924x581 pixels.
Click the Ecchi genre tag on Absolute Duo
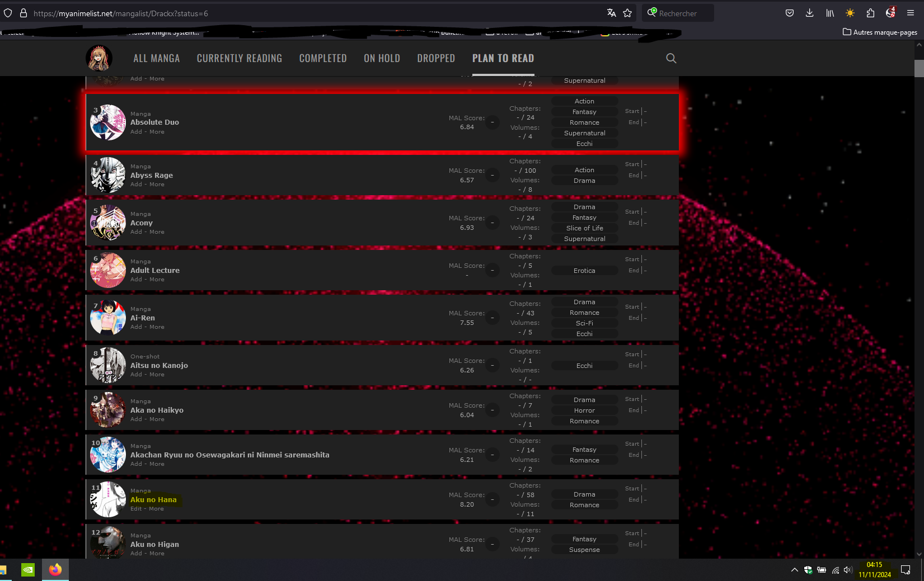coord(584,144)
